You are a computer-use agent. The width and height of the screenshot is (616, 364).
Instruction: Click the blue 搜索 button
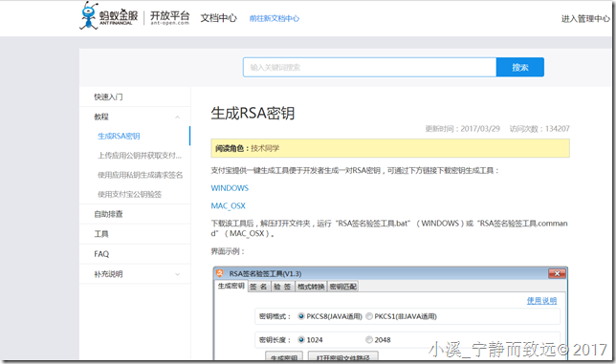click(520, 67)
